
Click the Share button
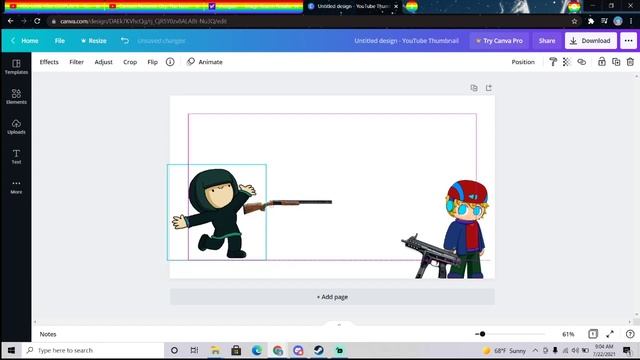click(x=547, y=40)
